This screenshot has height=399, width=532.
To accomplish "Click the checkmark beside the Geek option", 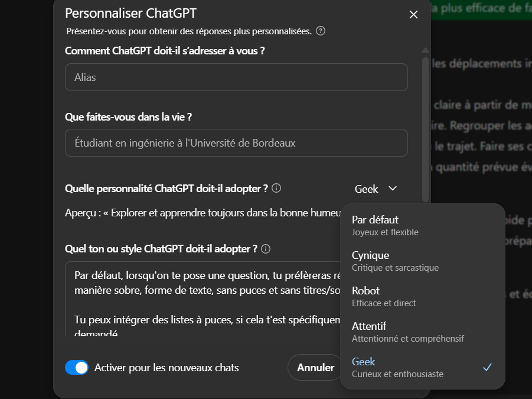I will 487,367.
